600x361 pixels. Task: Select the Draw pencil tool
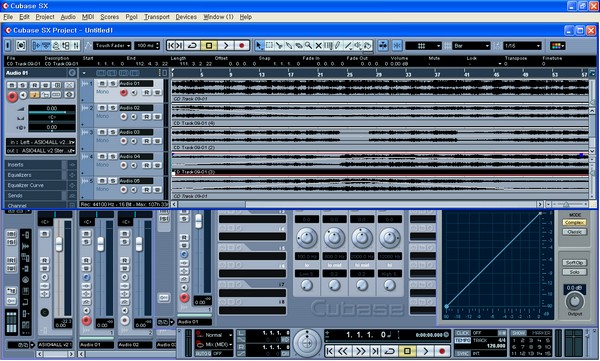click(338, 46)
